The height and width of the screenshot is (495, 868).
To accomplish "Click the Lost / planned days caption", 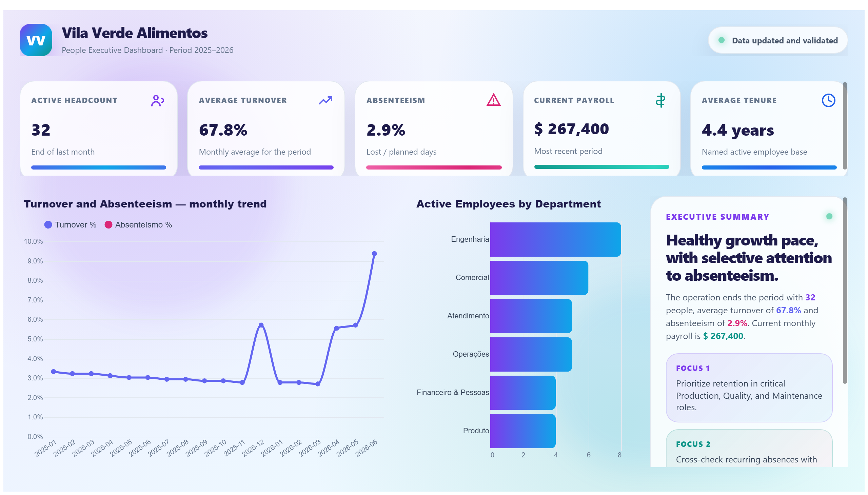I will point(401,152).
